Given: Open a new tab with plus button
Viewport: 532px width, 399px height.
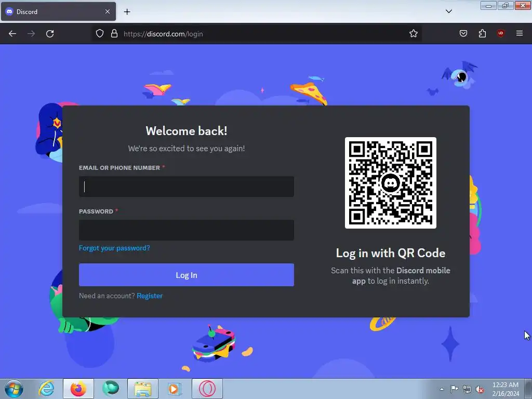Looking at the screenshot, I should coord(127,12).
